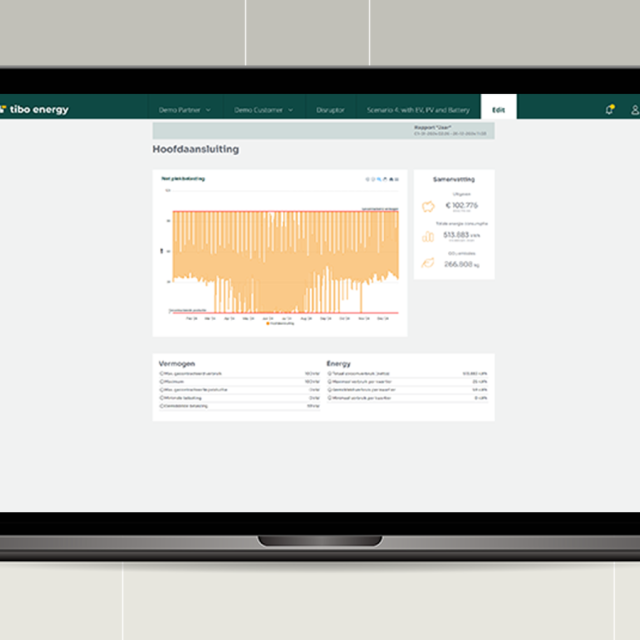Toggle the Hoofdaansluiting legend series

(x=280, y=324)
